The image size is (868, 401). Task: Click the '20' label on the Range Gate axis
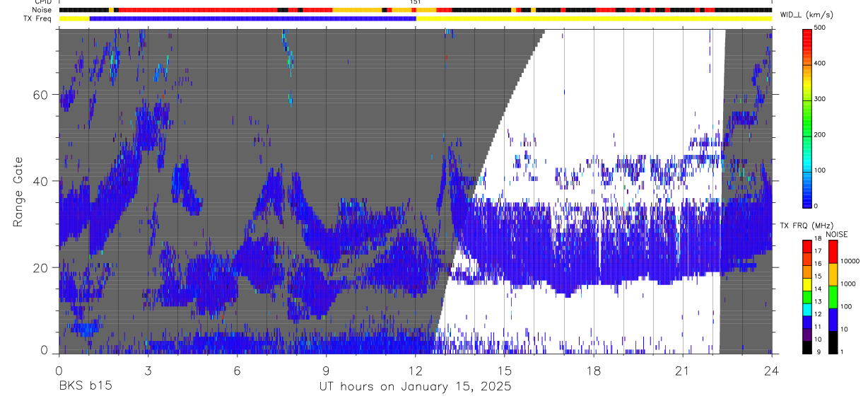[x=42, y=267]
